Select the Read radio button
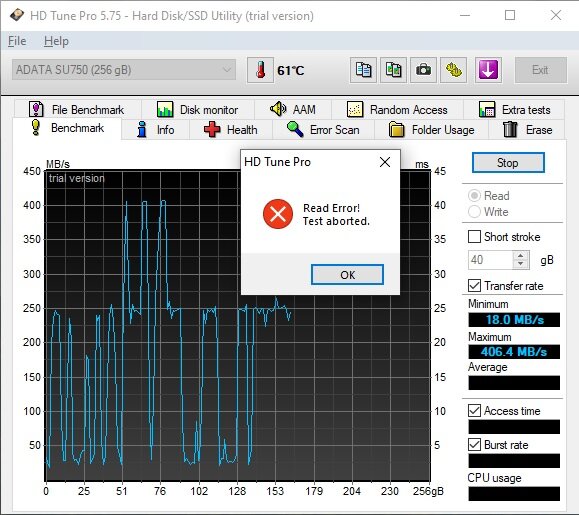The image size is (579, 515). (474, 196)
